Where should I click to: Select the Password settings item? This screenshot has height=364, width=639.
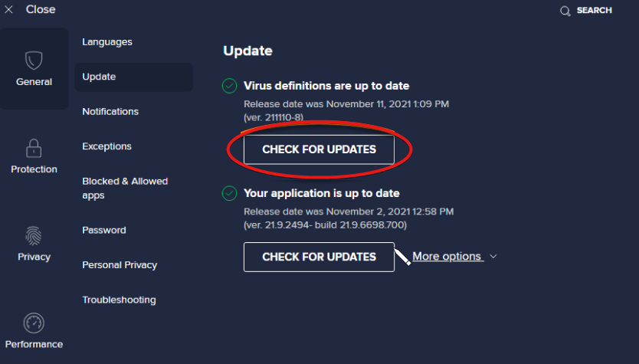pyautogui.click(x=104, y=230)
